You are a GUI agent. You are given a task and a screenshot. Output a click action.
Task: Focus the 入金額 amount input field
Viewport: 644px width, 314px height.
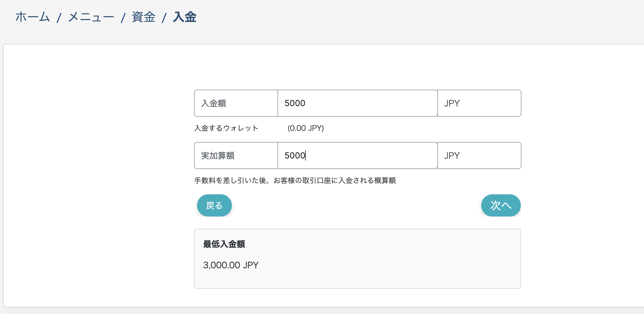point(357,103)
